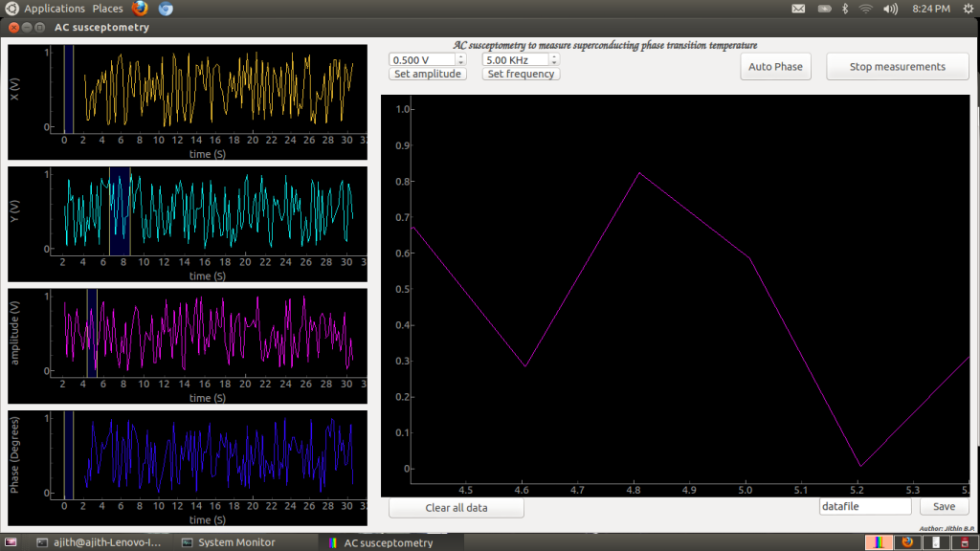Switch to System Monitor in the taskbar

[x=229, y=542]
